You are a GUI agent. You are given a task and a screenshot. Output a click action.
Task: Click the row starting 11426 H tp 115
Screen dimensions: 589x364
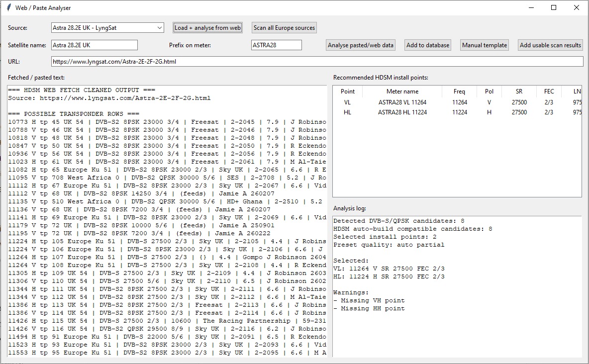click(167, 321)
